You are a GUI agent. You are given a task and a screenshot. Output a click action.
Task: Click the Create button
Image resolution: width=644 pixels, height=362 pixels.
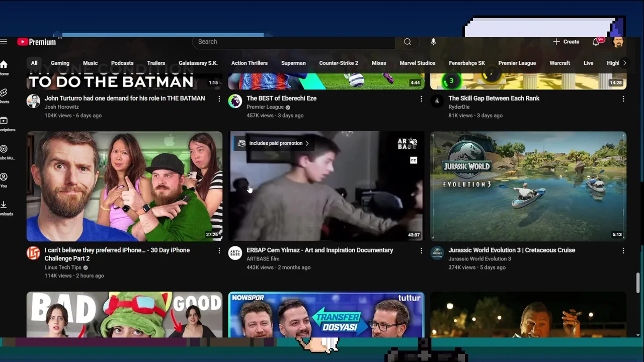tap(567, 42)
